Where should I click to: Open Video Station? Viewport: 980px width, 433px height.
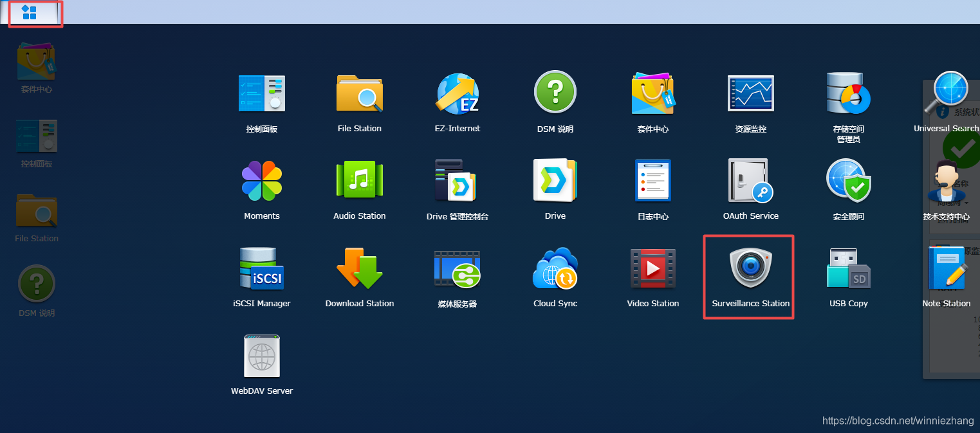[653, 268]
